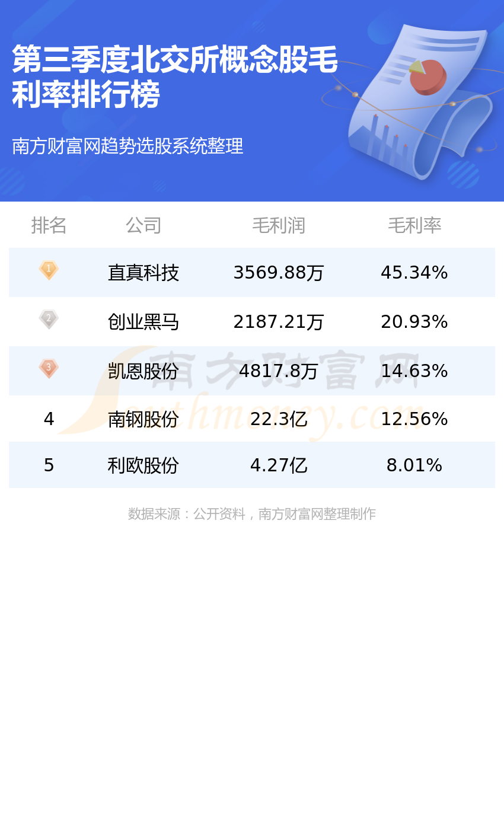Click the 第三季度北交所概念股毛利率排行榜 title

(x=175, y=76)
